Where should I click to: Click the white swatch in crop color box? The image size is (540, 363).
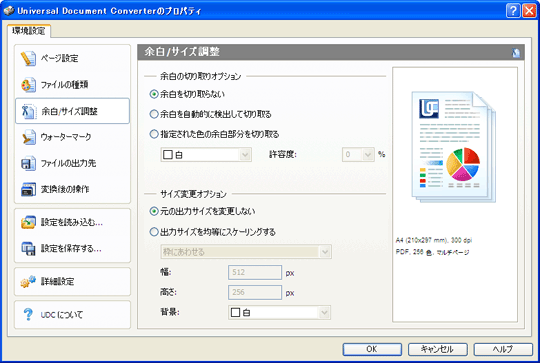click(168, 155)
